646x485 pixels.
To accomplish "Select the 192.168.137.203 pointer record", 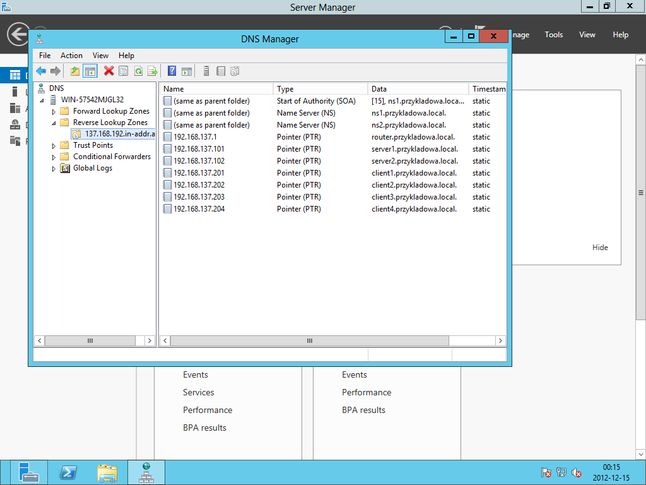I will (x=332, y=197).
